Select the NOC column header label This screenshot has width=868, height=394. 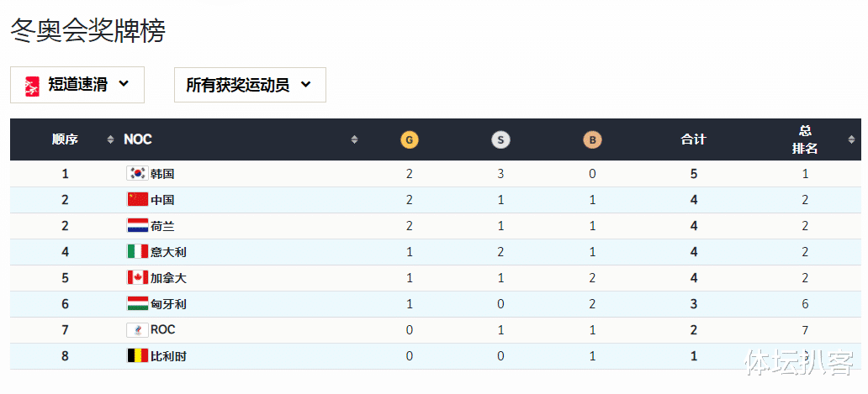[138, 139]
